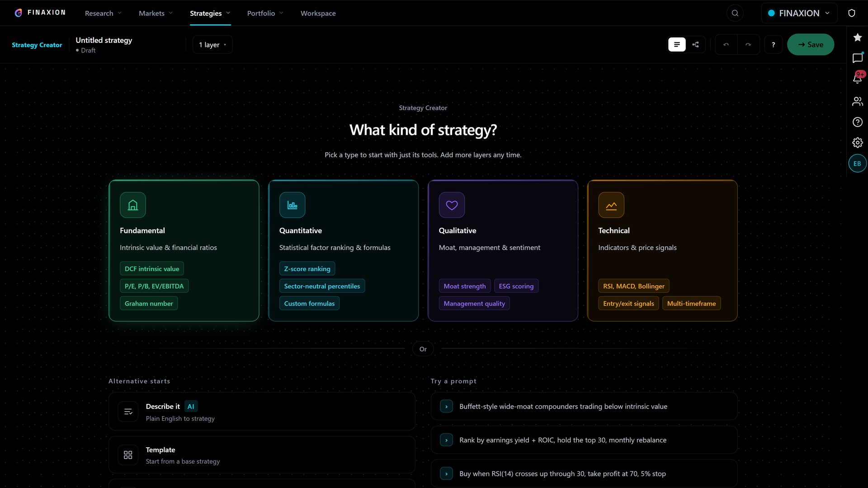868x488 pixels.
Task: Click the P/E, P/B, EV/EBITDA tag
Action: (x=154, y=286)
